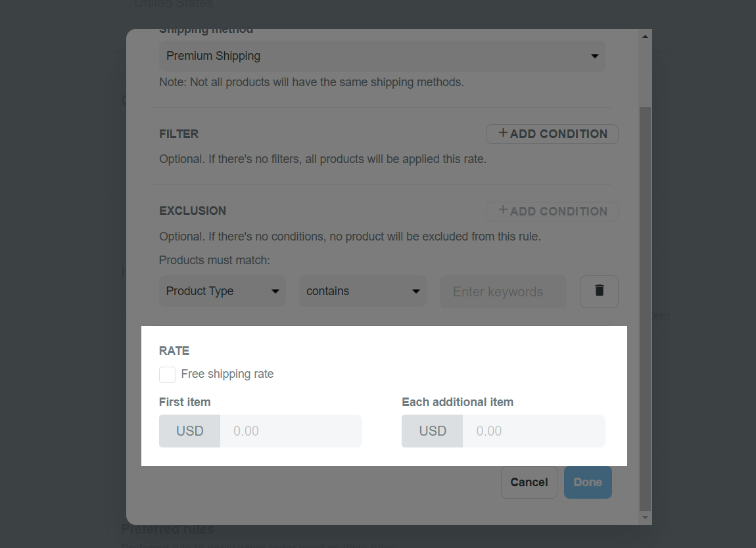Enable the Free shipping rate checkbox

click(x=167, y=375)
